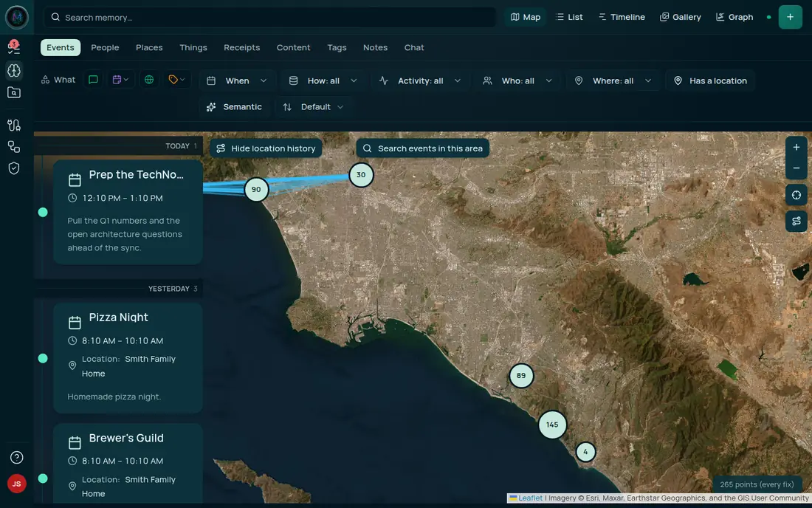Click the 265 points (every fix) label
Screen dimensions: 812x508
[757, 484]
